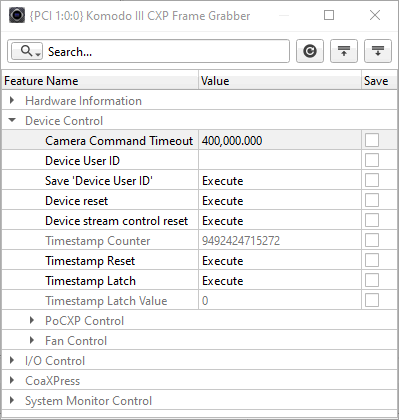Image resolution: width=399 pixels, height=420 pixels.
Task: Open the search options magnifier dropdown
Action: coord(27,51)
